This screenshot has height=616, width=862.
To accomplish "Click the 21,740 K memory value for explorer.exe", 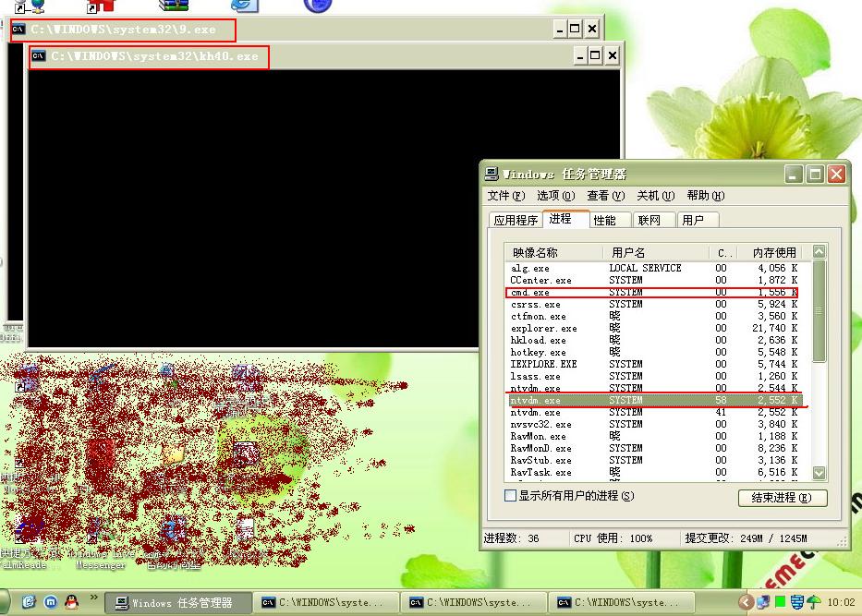I will 775,328.
